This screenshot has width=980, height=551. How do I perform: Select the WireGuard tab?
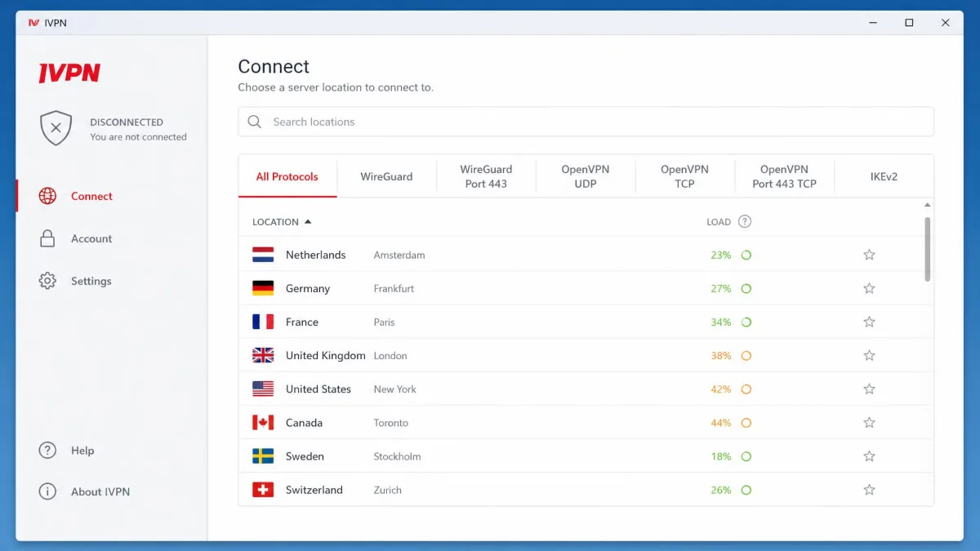(x=386, y=176)
